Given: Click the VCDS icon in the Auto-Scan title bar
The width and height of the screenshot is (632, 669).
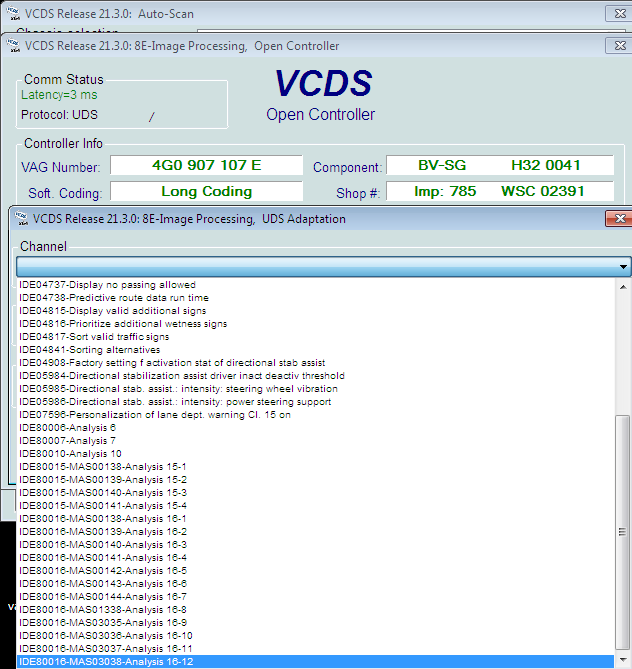Looking at the screenshot, I should coord(13,13).
